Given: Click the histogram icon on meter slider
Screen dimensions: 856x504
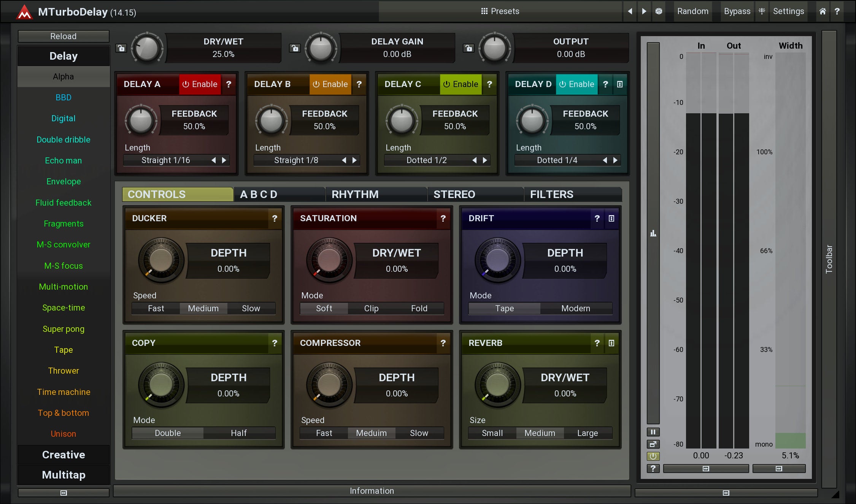Looking at the screenshot, I should pos(653,233).
